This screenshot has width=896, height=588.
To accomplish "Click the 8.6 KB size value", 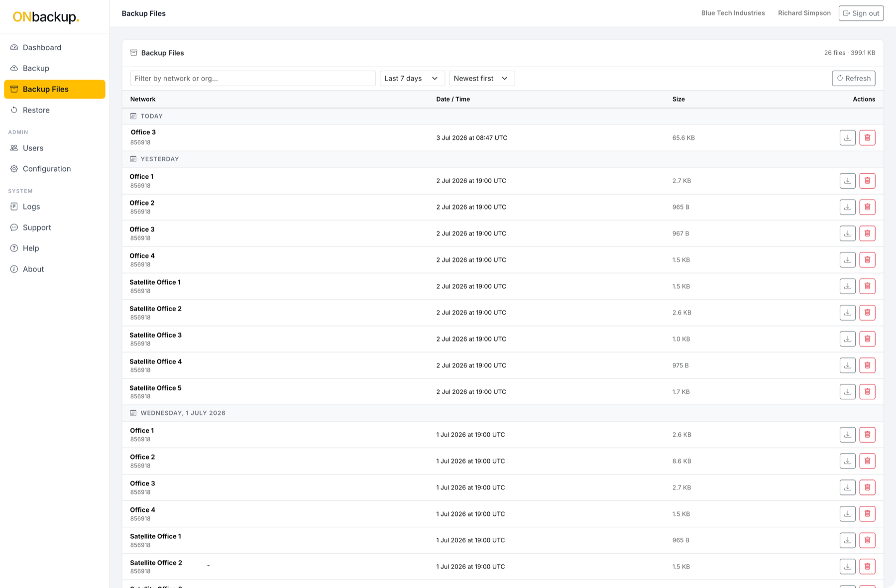I will click(681, 461).
